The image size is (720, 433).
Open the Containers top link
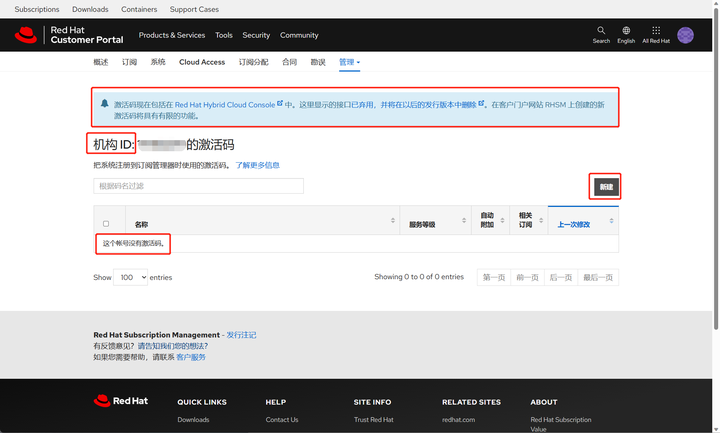pyautogui.click(x=139, y=9)
